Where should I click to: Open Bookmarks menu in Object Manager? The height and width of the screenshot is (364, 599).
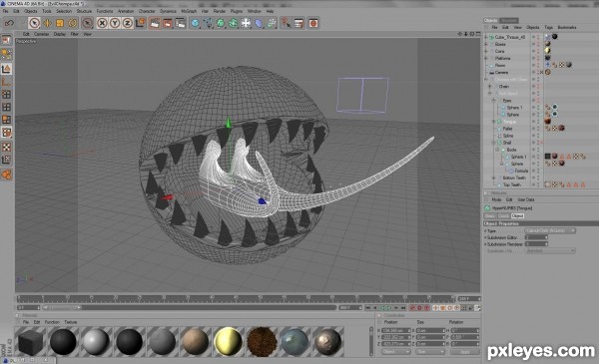click(567, 28)
